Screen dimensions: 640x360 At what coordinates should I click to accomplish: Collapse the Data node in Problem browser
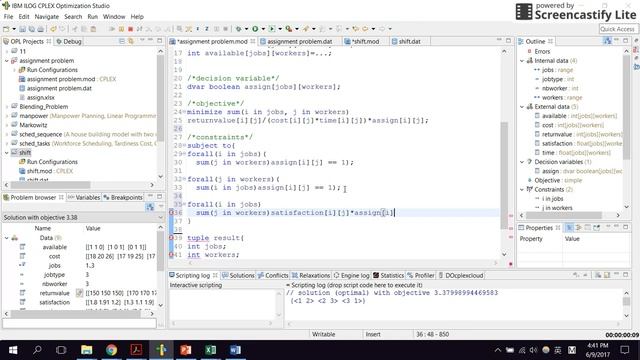click(7, 238)
